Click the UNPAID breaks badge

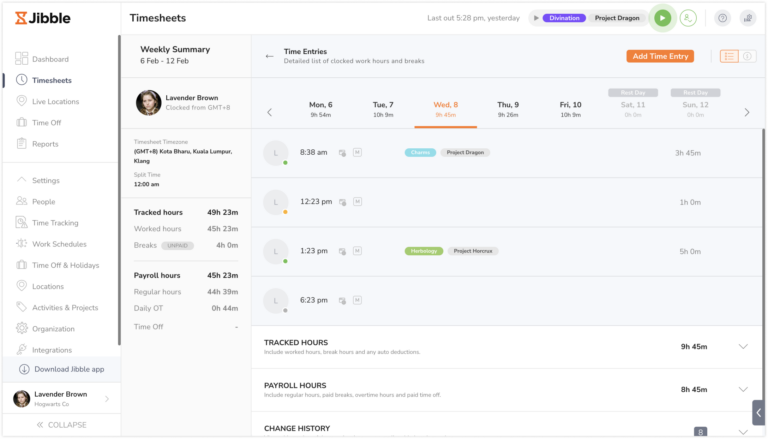click(x=177, y=245)
